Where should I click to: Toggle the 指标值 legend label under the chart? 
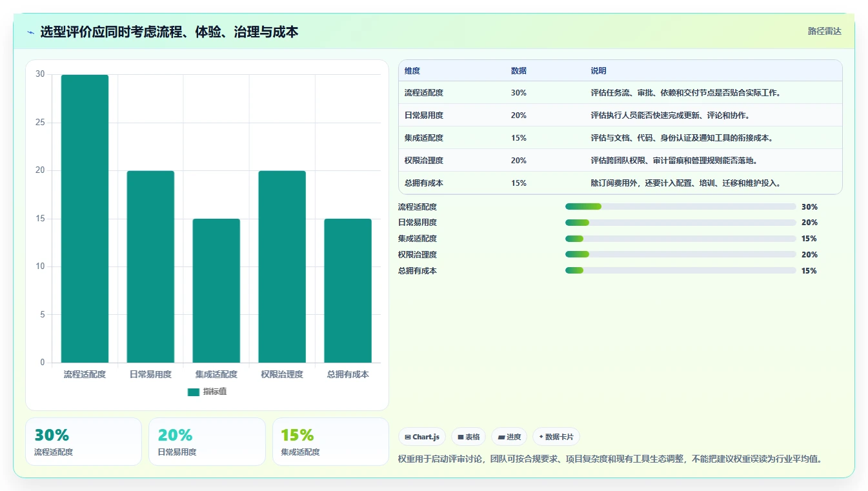click(215, 392)
